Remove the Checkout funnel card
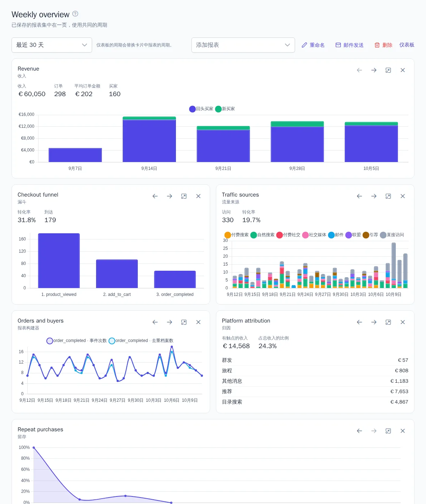 pos(198,196)
